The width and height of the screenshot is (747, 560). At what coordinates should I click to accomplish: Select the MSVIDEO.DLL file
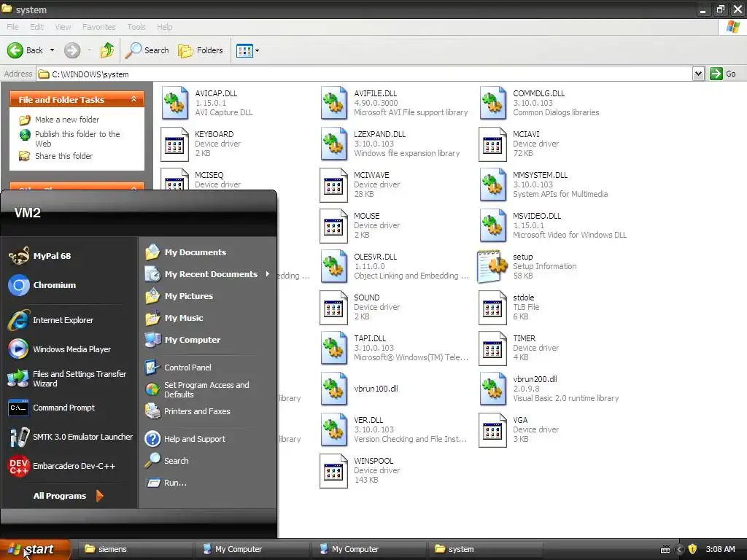[553, 225]
